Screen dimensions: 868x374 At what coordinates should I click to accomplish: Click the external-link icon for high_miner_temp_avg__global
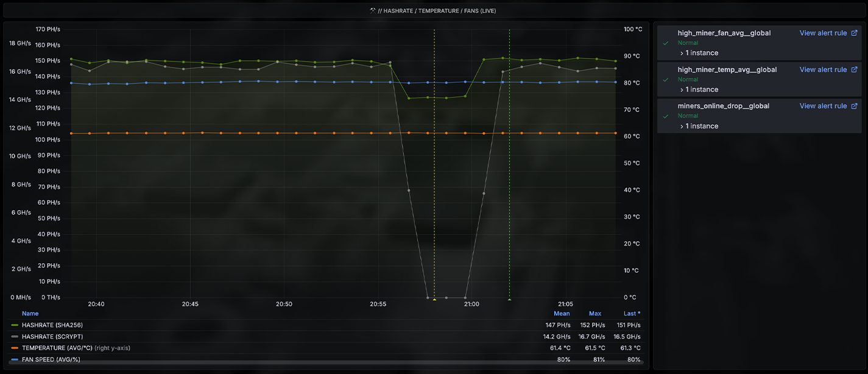click(854, 69)
